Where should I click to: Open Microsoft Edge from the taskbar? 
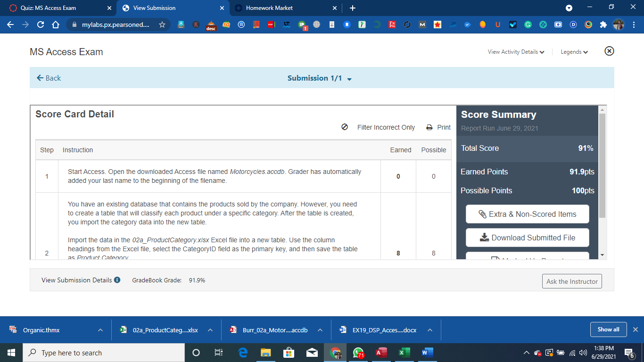point(243,353)
